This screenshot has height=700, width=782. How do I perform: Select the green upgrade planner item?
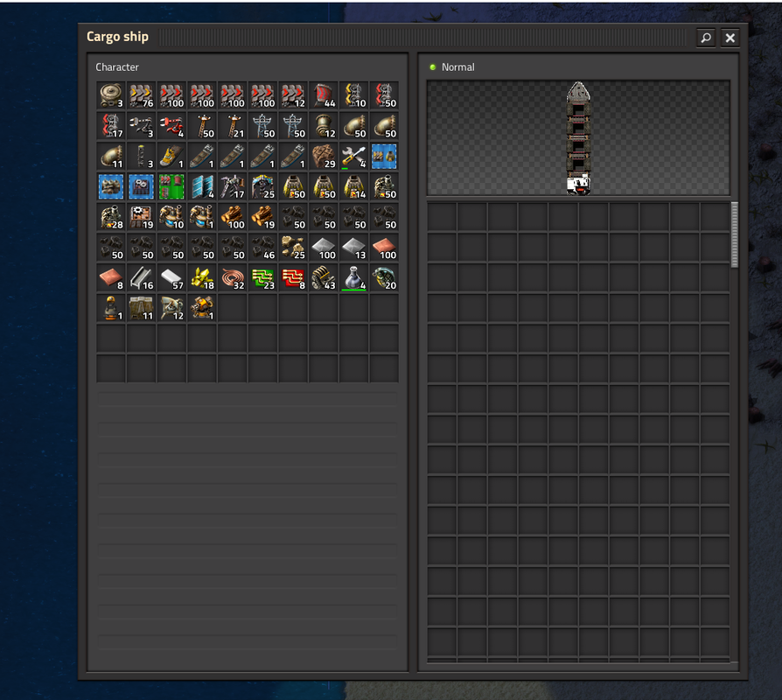(x=171, y=186)
